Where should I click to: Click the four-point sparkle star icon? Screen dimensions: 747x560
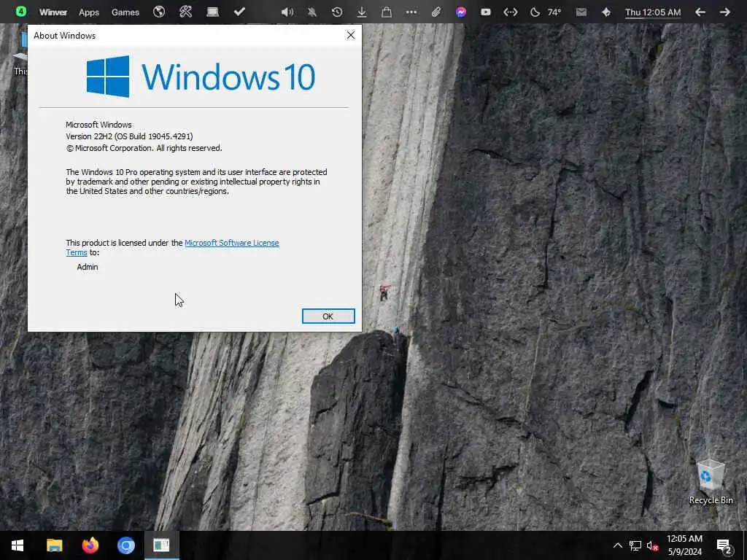[x=606, y=12]
